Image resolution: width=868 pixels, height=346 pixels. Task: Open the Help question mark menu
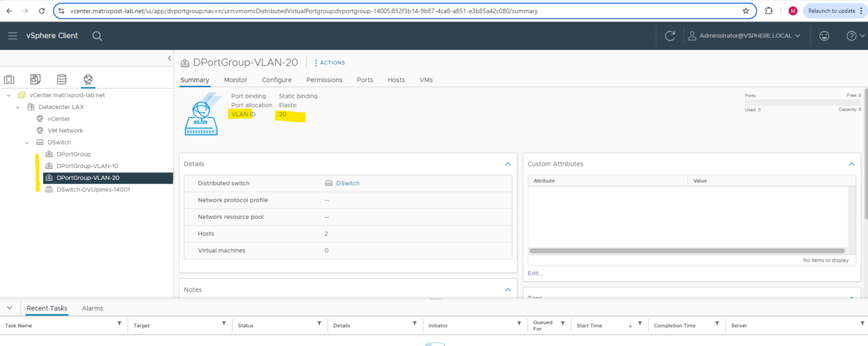(x=852, y=36)
